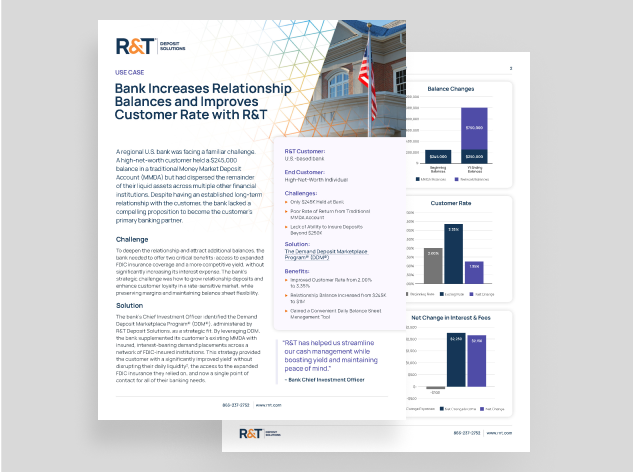Image resolution: width=633 pixels, height=472 pixels.
Task: Click the 'Benefits:' heading in the sidebar
Action: [x=297, y=271]
